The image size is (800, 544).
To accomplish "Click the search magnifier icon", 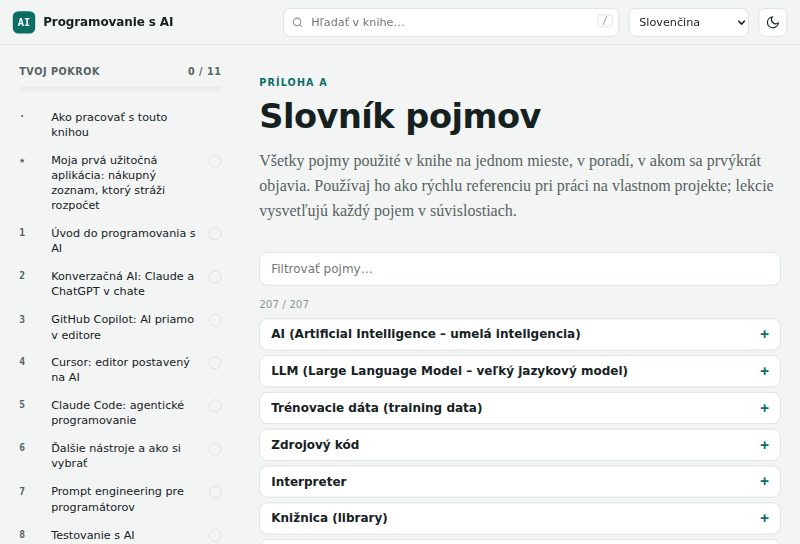I will 297,22.
